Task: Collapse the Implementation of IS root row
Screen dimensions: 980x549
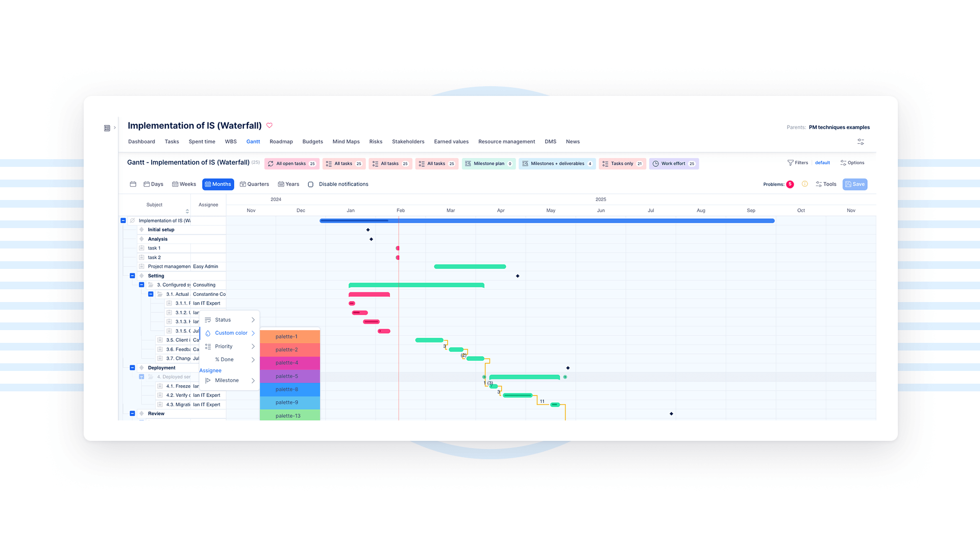Action: [x=123, y=221]
